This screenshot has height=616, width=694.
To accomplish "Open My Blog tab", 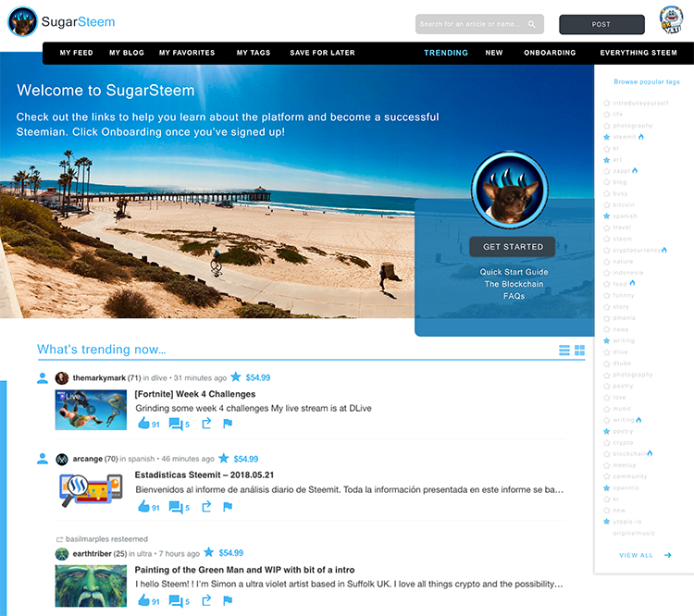I will point(127,53).
